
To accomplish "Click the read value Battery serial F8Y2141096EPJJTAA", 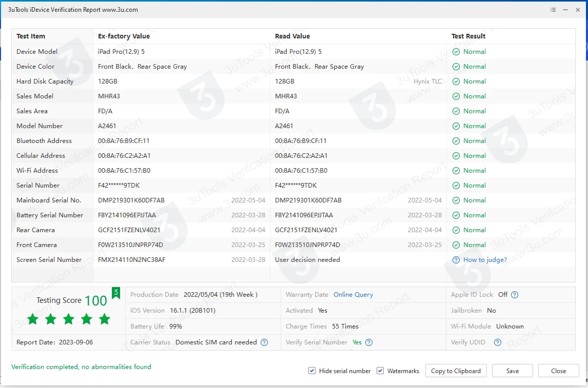I will [304, 215].
